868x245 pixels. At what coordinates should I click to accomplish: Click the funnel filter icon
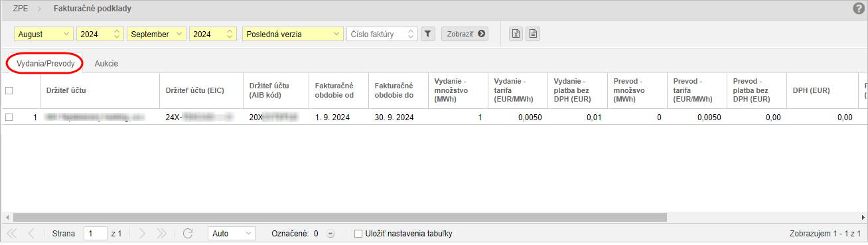coord(428,34)
